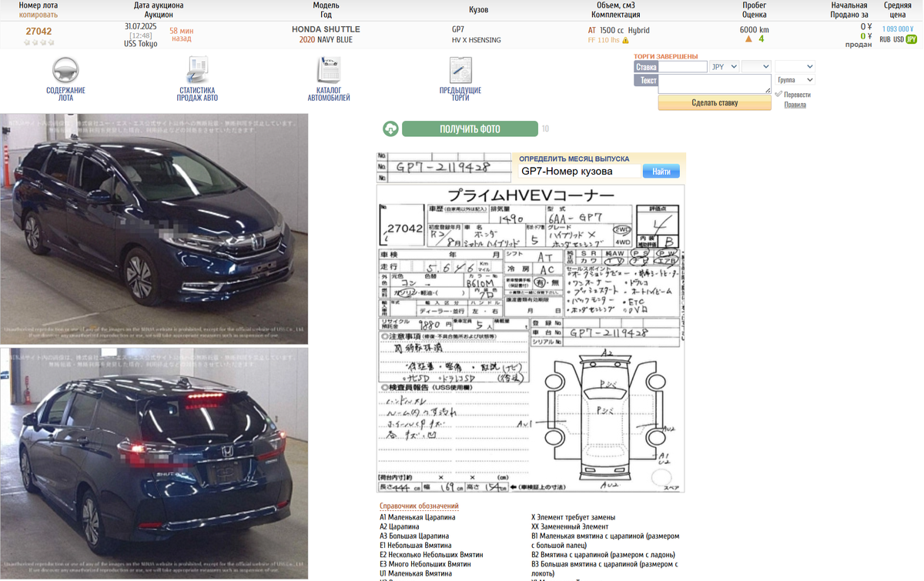The image size is (924, 581).
Task: Click lot number '27042'
Action: [x=38, y=31]
